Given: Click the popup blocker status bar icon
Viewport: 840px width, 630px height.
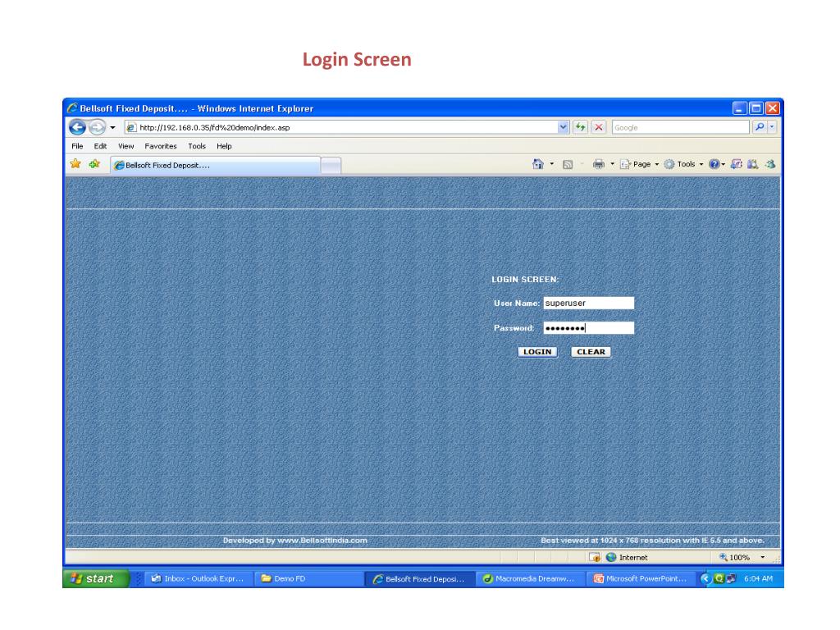Looking at the screenshot, I should coord(595,557).
